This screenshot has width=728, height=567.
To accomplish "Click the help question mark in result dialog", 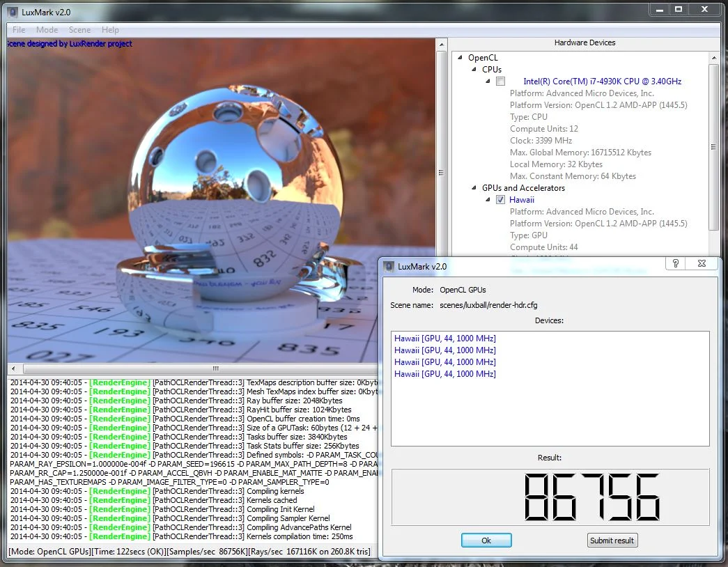I will (x=676, y=263).
